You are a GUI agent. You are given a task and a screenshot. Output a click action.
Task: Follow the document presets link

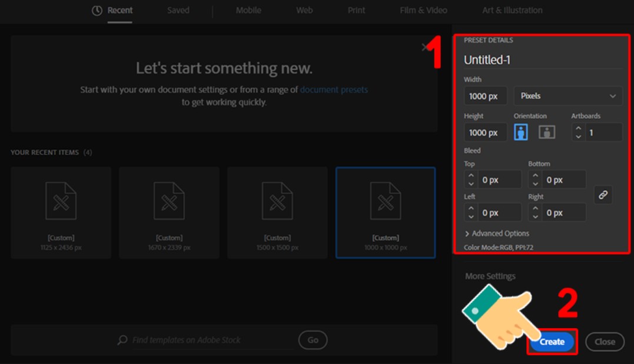[334, 90]
